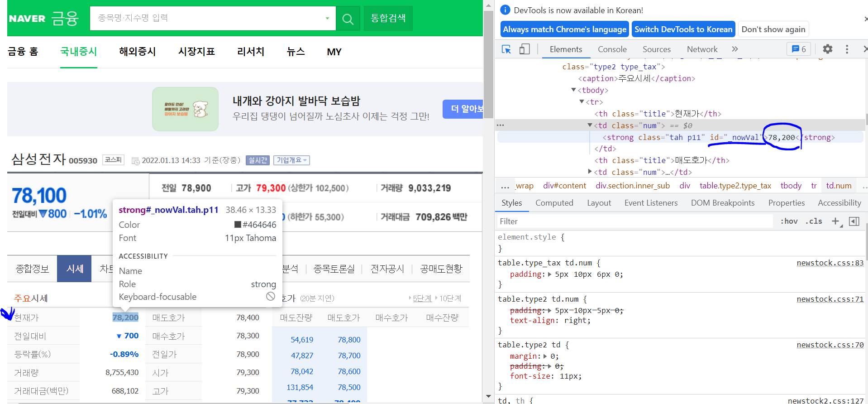Click the 78,800 매도호가 price cell
Screen dimensions: 868x404
tap(349, 340)
